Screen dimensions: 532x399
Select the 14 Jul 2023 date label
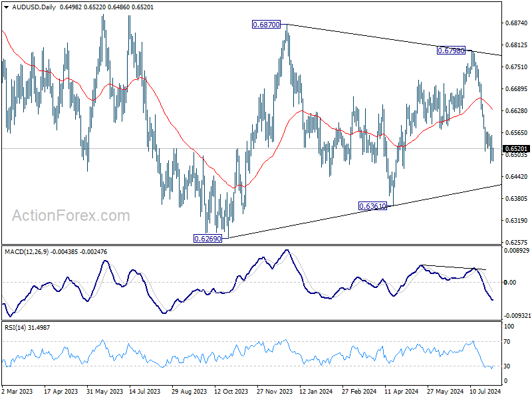144,391
